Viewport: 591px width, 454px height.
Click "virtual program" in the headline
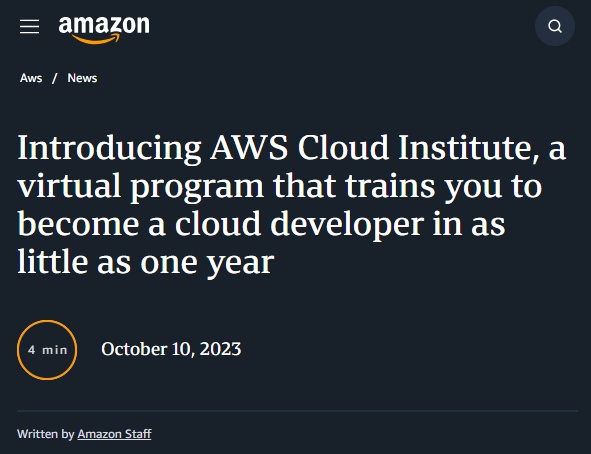point(141,186)
